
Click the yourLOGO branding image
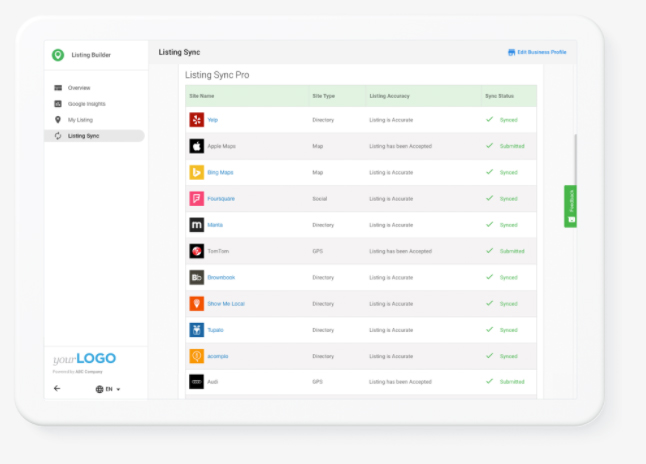pyautogui.click(x=84, y=359)
